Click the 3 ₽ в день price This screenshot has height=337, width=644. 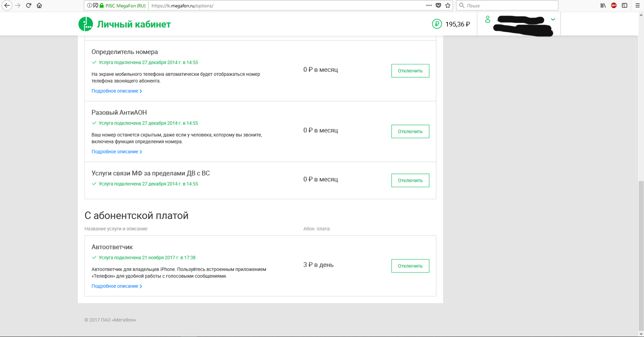(x=318, y=265)
